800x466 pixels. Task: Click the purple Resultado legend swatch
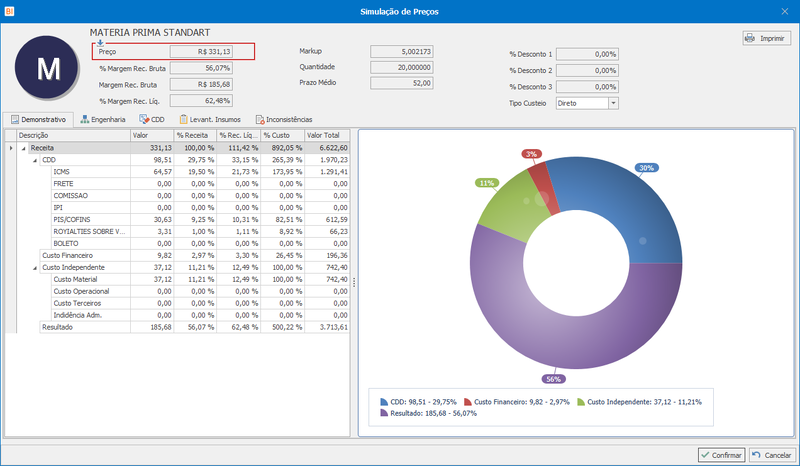pos(384,413)
